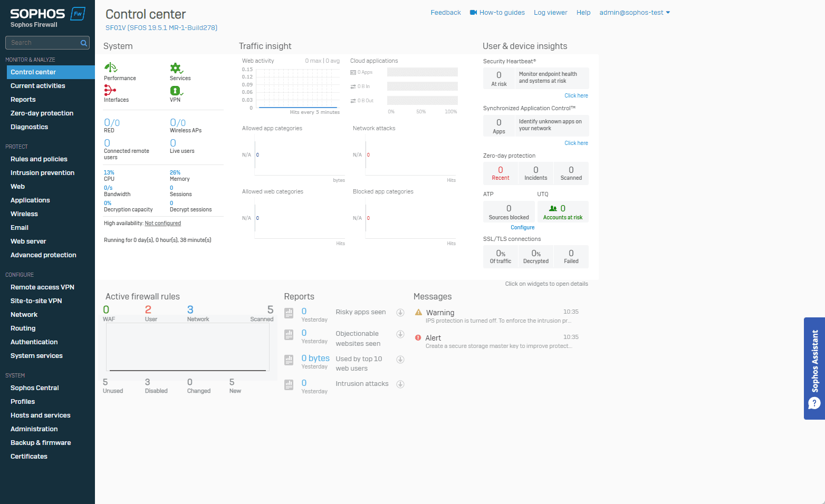Open the Active firewall rules graph
Image resolution: width=825 pixels, height=504 pixels.
click(188, 347)
